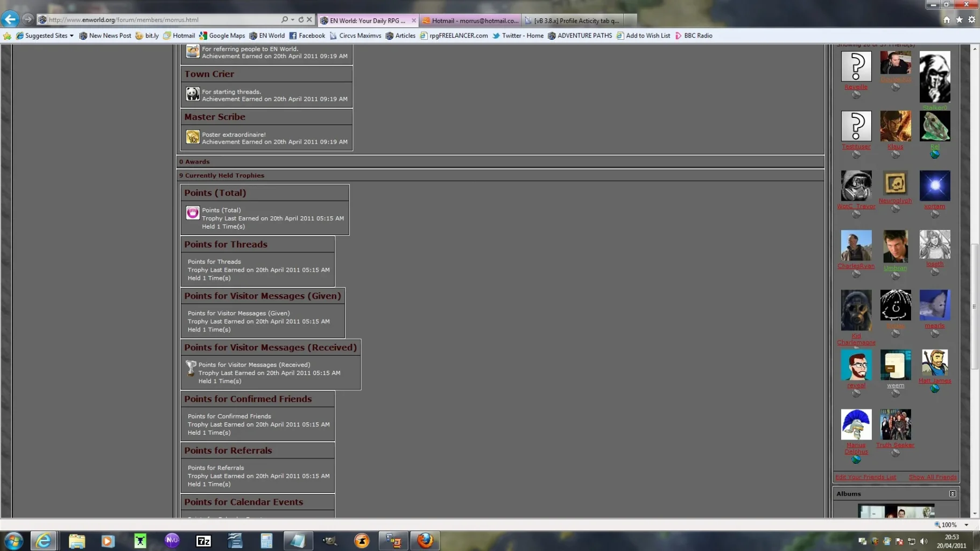Open the Windows Start button
The image size is (980, 551).
pos(13,541)
